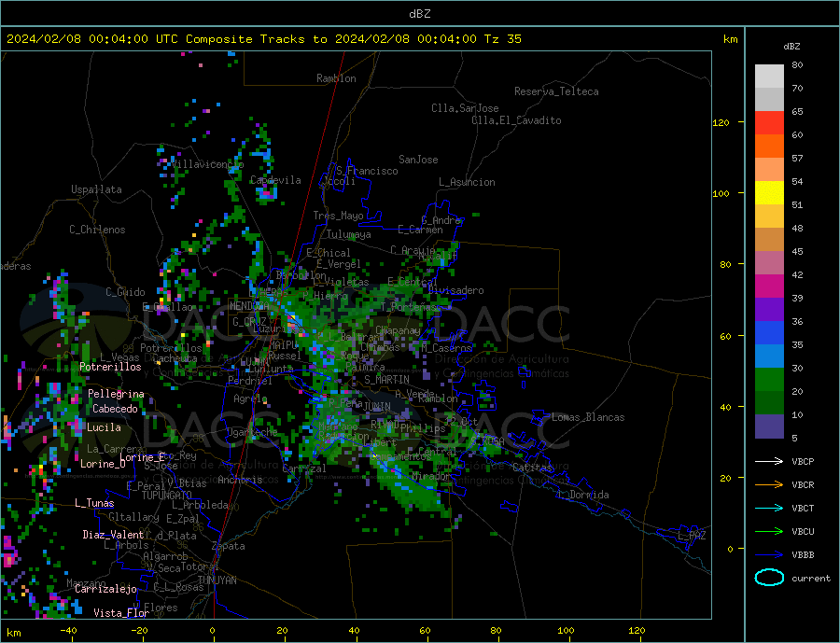The width and height of the screenshot is (840, 643).
Task: Click the cyan 'current' ellipse symbol
Action: coord(769,578)
